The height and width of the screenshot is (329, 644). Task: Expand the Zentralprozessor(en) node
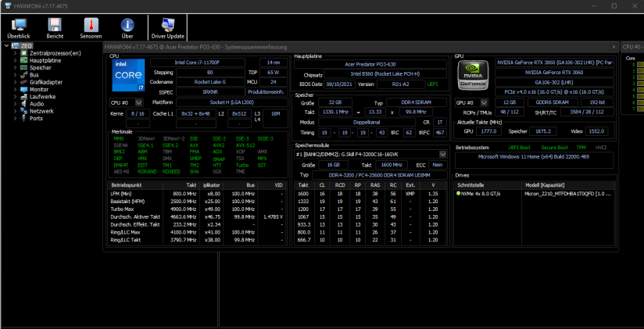(x=15, y=53)
